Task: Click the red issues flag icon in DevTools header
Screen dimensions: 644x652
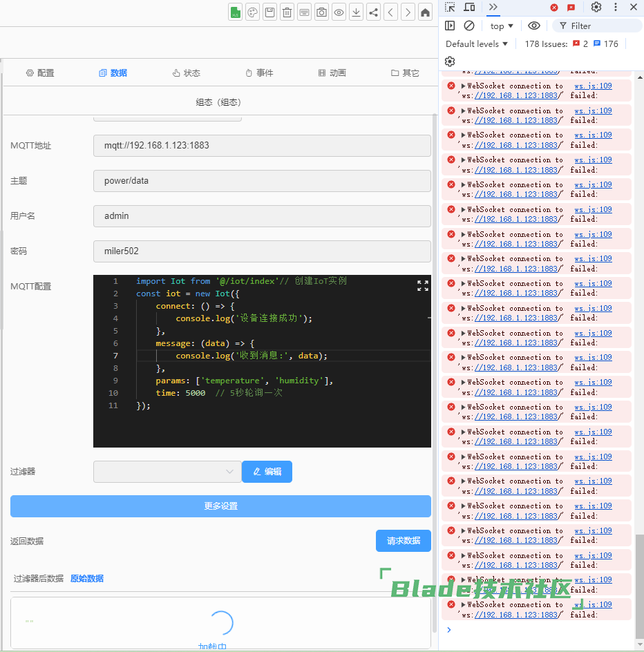Action: click(571, 8)
